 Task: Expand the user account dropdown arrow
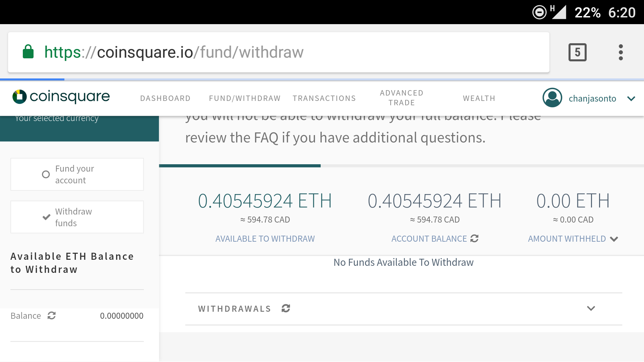631,99
